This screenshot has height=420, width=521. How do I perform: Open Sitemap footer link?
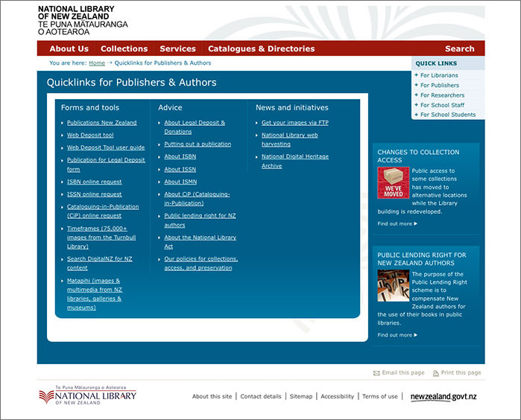click(301, 396)
